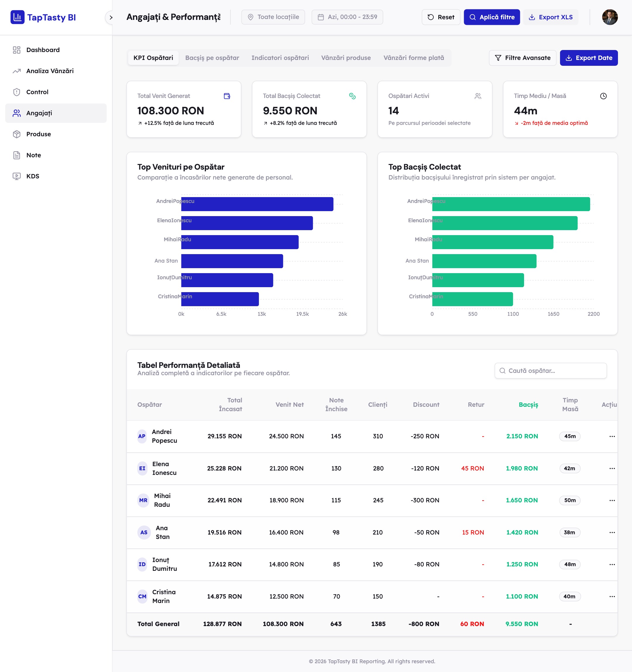Switch to the KPI Ospătari tab
632x672 pixels.
(x=153, y=58)
